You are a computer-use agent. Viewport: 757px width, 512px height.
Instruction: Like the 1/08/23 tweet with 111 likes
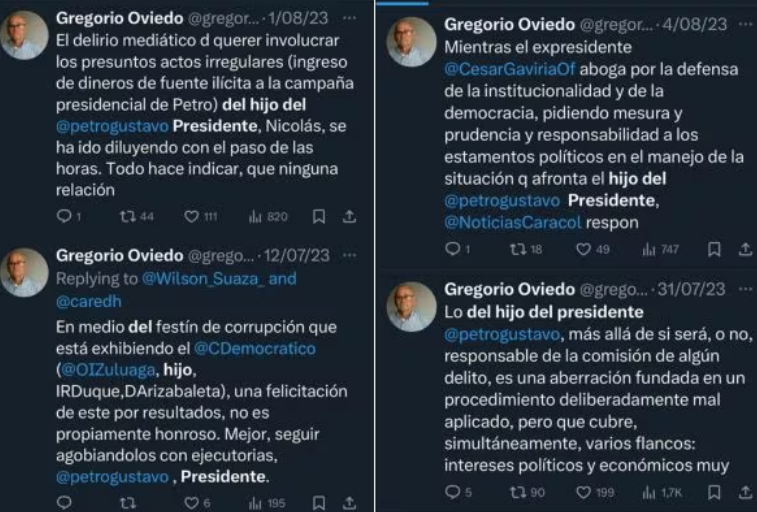tap(192, 216)
